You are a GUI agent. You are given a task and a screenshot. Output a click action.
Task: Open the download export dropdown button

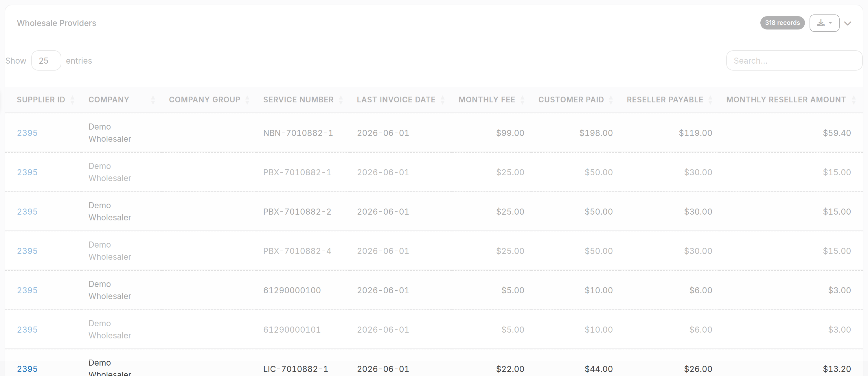tap(824, 23)
